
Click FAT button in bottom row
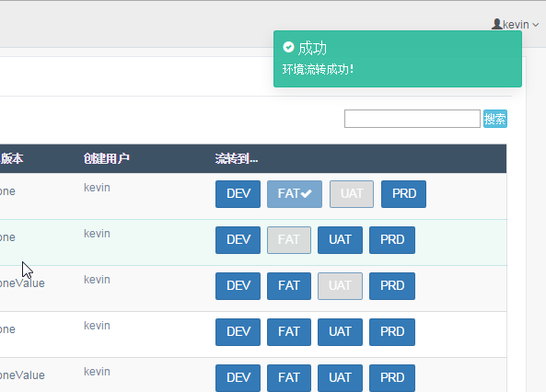289,377
